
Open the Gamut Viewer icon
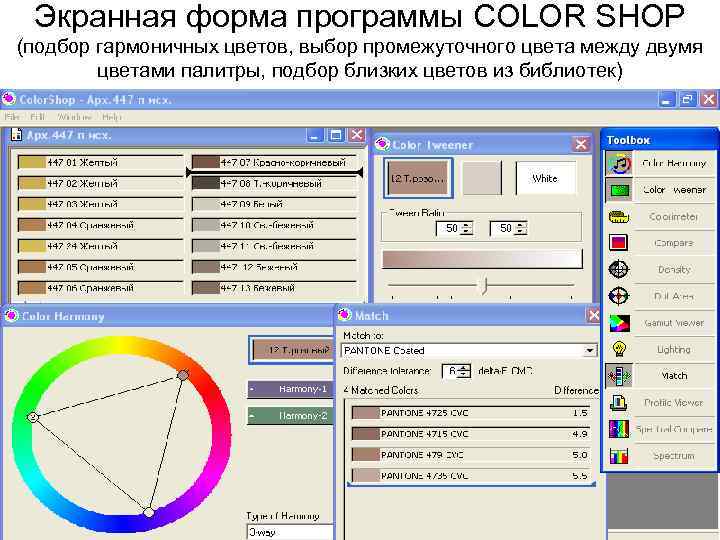pyautogui.click(x=619, y=323)
